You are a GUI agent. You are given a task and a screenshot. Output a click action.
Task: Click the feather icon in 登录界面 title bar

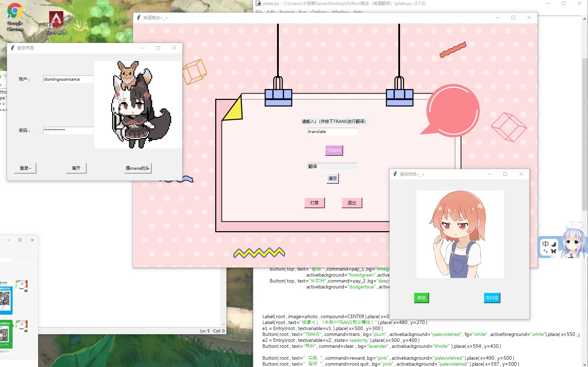[x=13, y=48]
